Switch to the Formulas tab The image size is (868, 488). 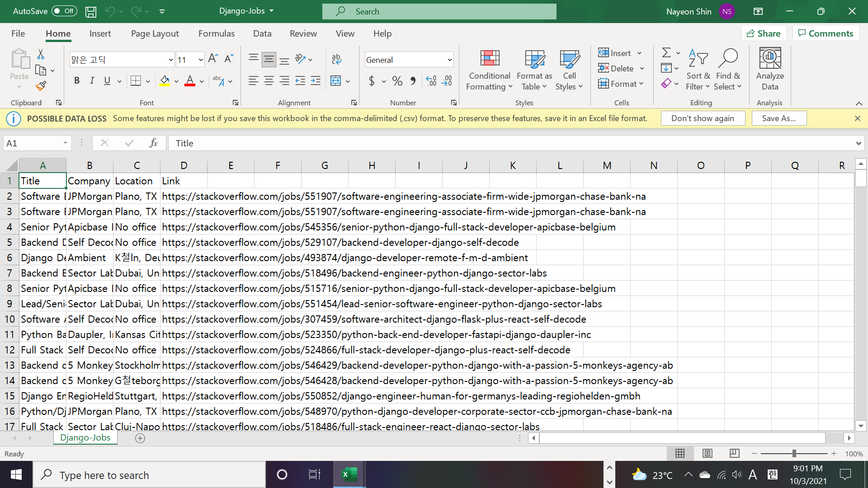pyautogui.click(x=216, y=34)
